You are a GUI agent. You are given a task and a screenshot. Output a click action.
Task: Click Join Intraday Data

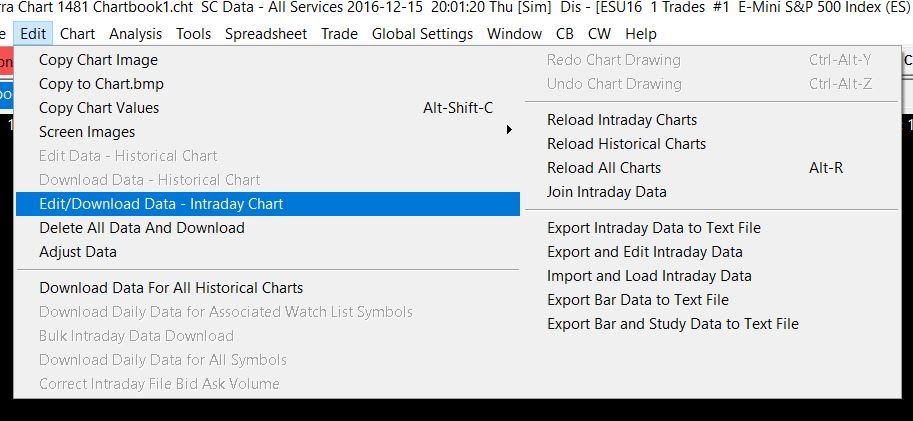[x=607, y=192]
